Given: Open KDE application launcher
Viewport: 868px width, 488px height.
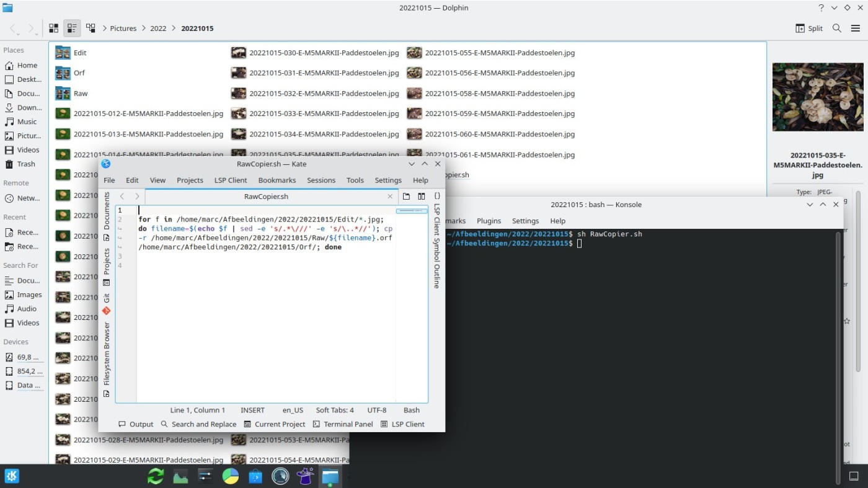Looking at the screenshot, I should tap(12, 476).
